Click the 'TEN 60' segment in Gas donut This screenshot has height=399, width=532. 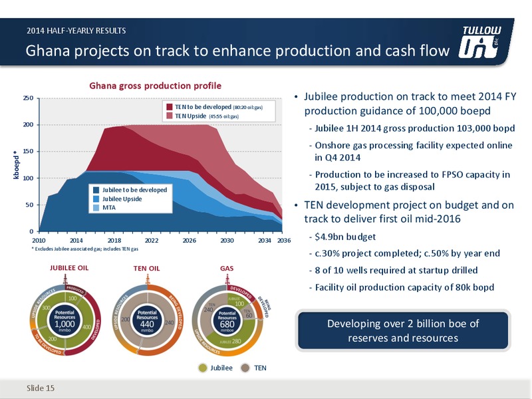(249, 314)
